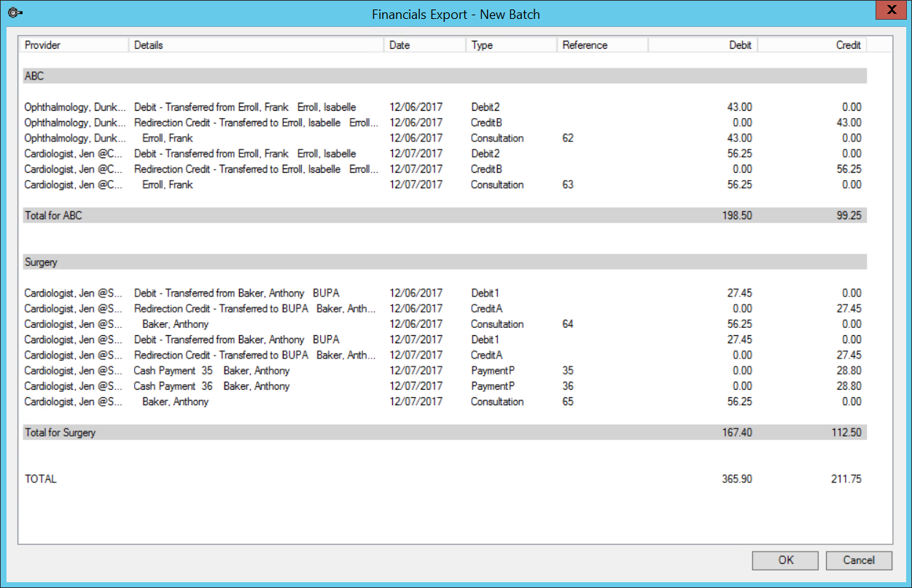Click reference number 65

(568, 401)
